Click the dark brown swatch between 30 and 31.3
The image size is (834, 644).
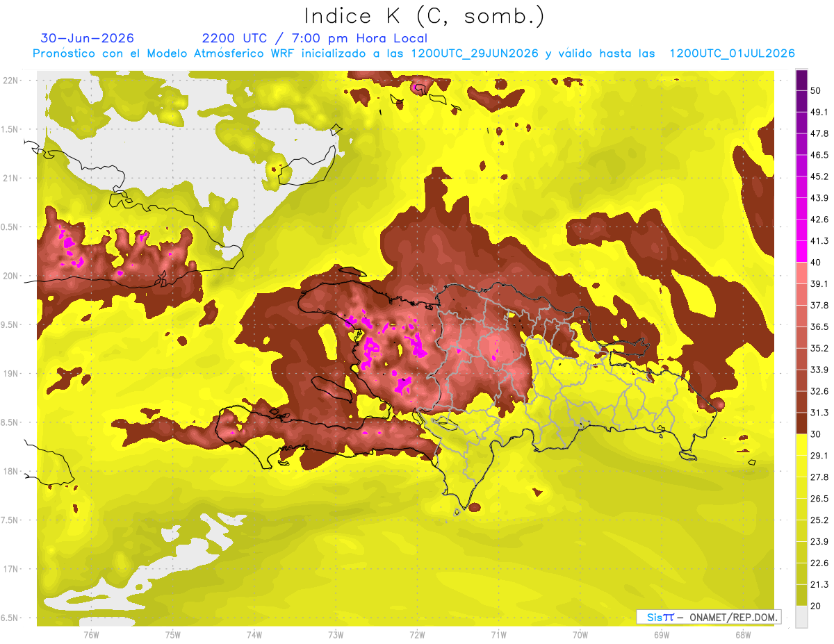tap(801, 423)
